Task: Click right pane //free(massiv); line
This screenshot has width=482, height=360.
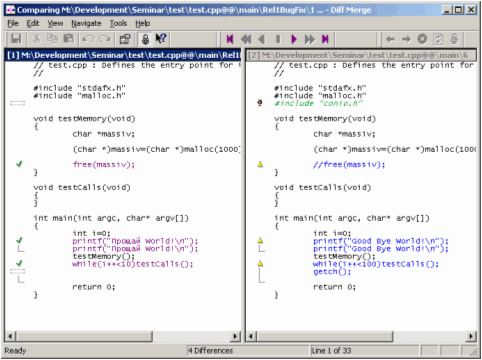Action: (349, 164)
